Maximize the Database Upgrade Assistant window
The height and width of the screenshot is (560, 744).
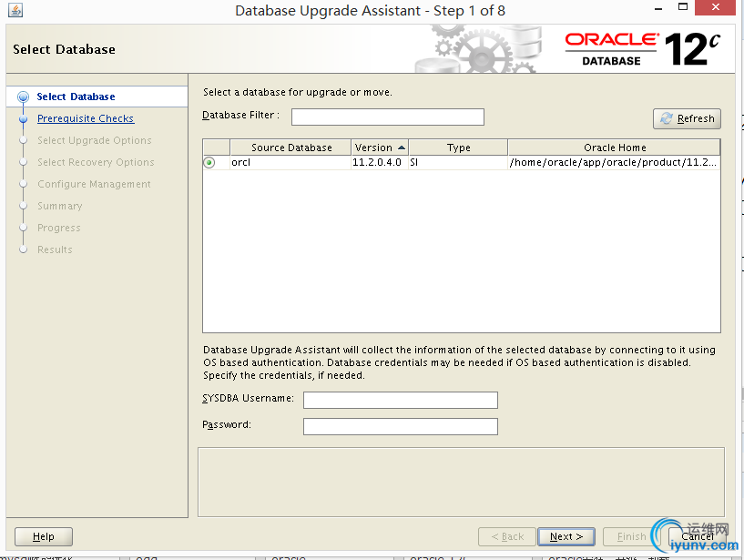pos(683,7)
